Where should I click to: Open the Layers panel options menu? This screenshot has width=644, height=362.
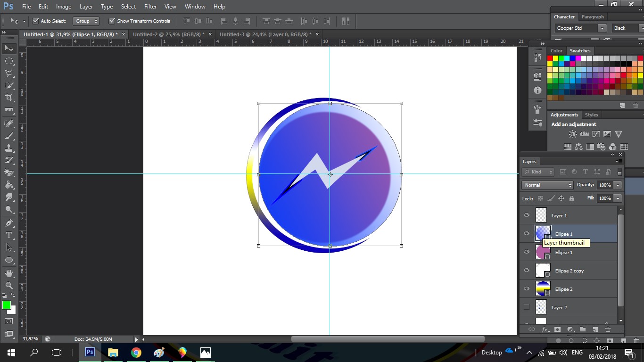tap(619, 162)
